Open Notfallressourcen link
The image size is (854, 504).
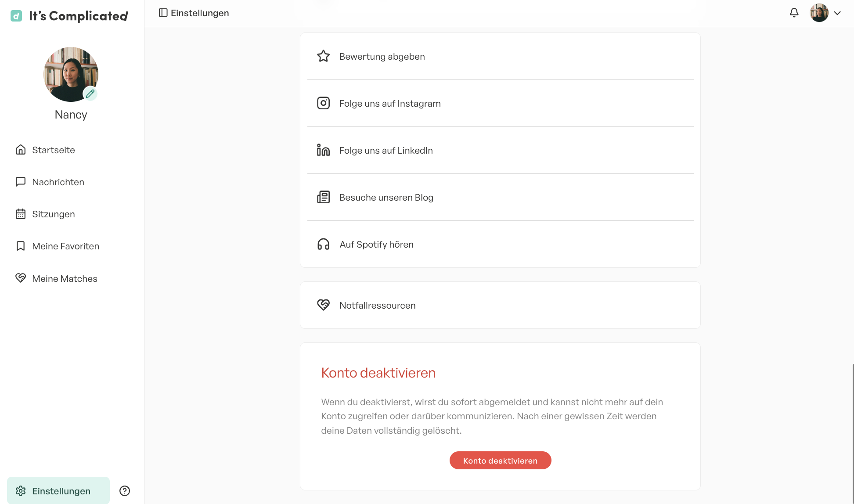point(500,305)
